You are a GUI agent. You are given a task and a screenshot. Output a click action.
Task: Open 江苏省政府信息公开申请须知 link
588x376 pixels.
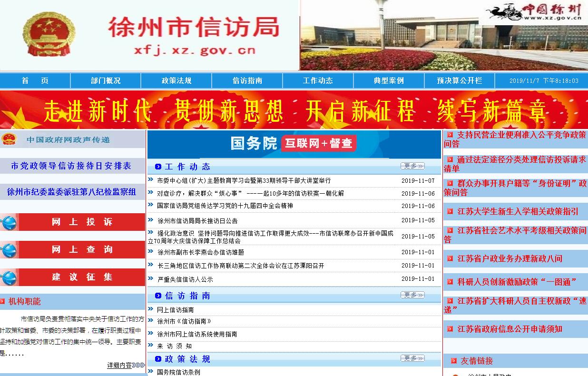click(510, 329)
